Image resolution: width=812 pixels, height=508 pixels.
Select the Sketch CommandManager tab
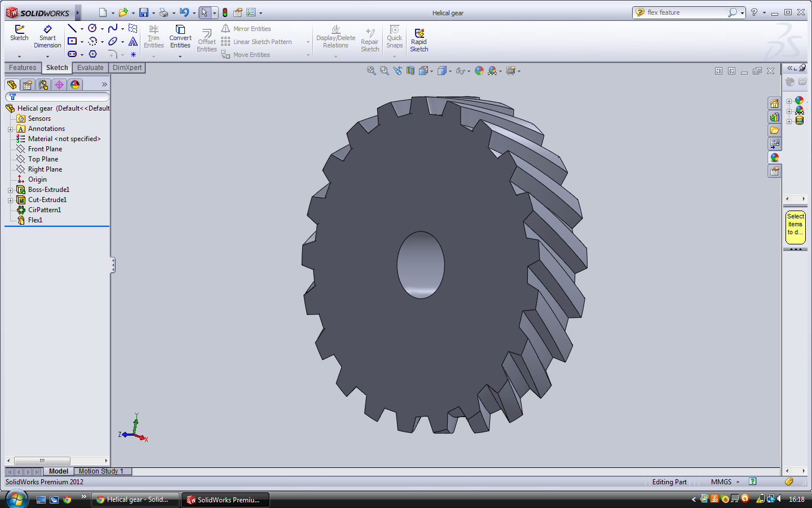coord(57,68)
